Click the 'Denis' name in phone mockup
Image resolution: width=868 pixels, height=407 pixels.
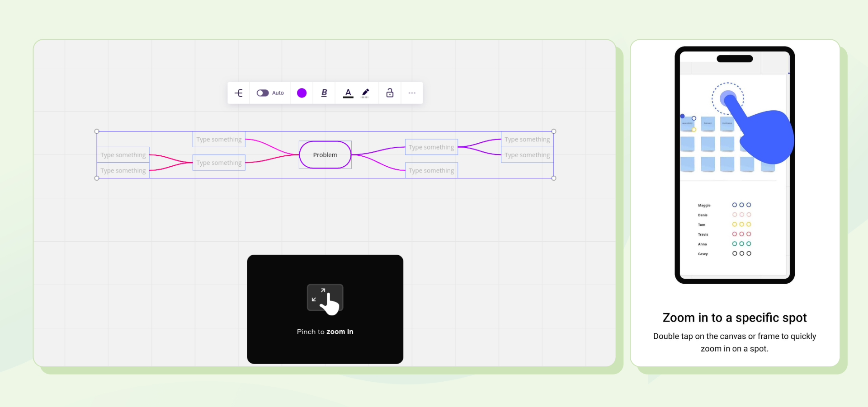tap(703, 215)
